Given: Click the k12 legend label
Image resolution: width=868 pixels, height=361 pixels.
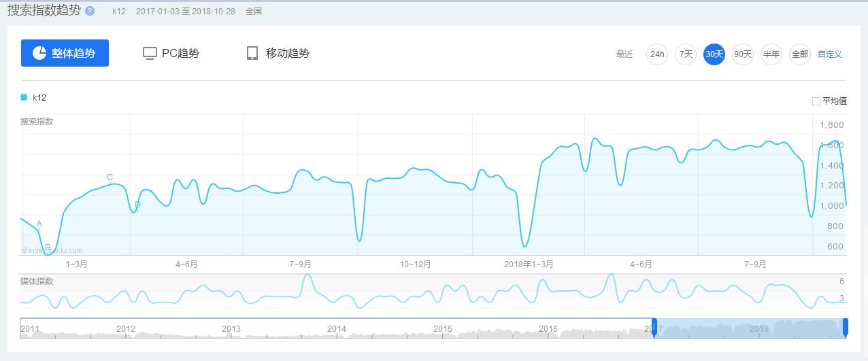Looking at the screenshot, I should [39, 98].
